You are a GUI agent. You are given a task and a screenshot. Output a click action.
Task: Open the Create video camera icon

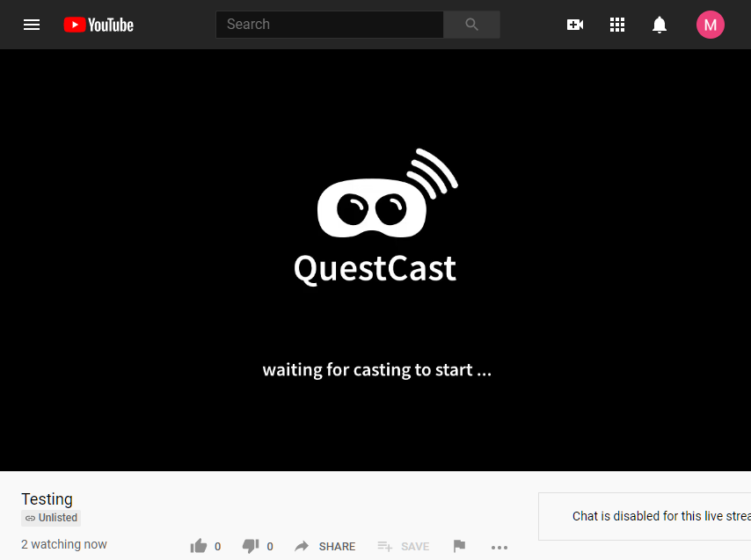point(575,25)
